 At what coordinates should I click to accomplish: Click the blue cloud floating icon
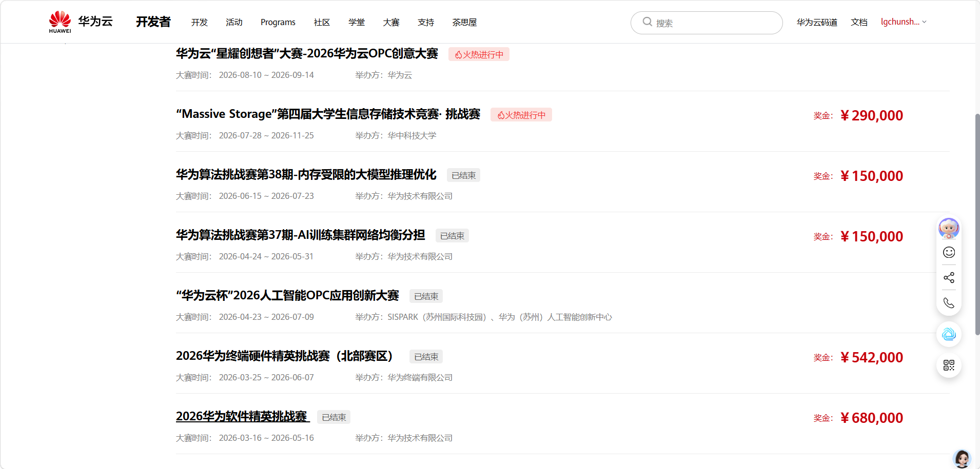949,334
